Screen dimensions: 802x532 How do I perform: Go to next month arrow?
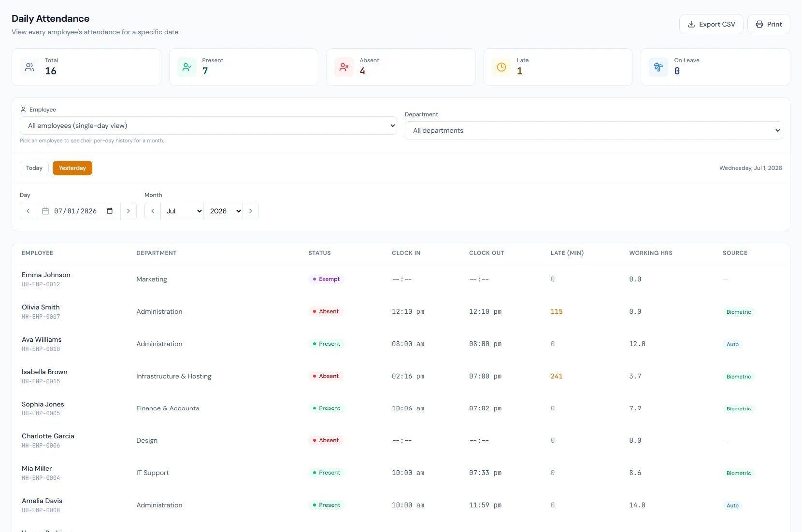pyautogui.click(x=251, y=211)
